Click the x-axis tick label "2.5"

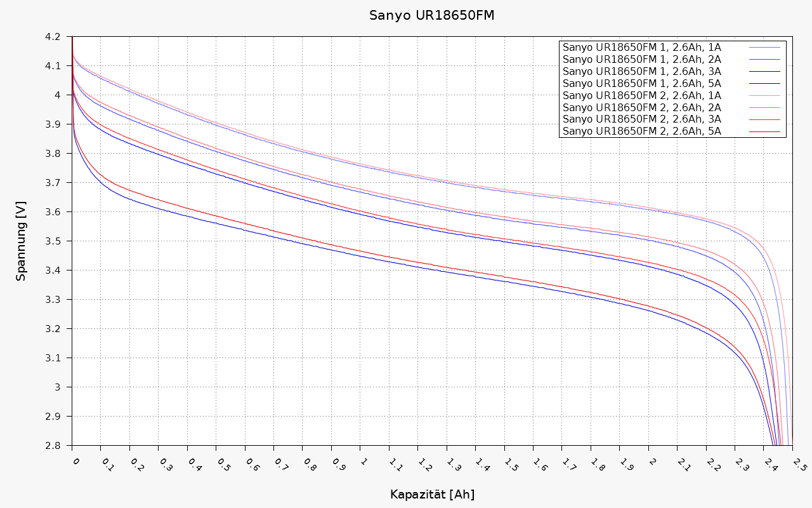(x=799, y=465)
